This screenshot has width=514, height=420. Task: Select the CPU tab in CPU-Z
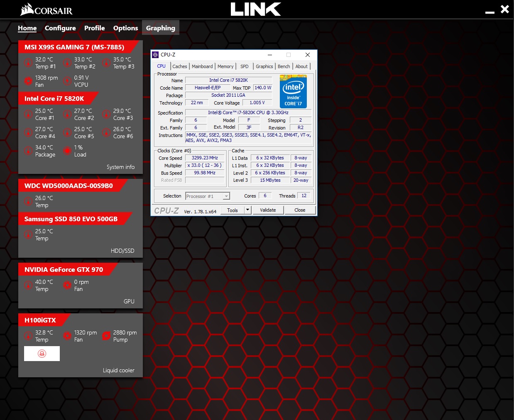click(162, 66)
